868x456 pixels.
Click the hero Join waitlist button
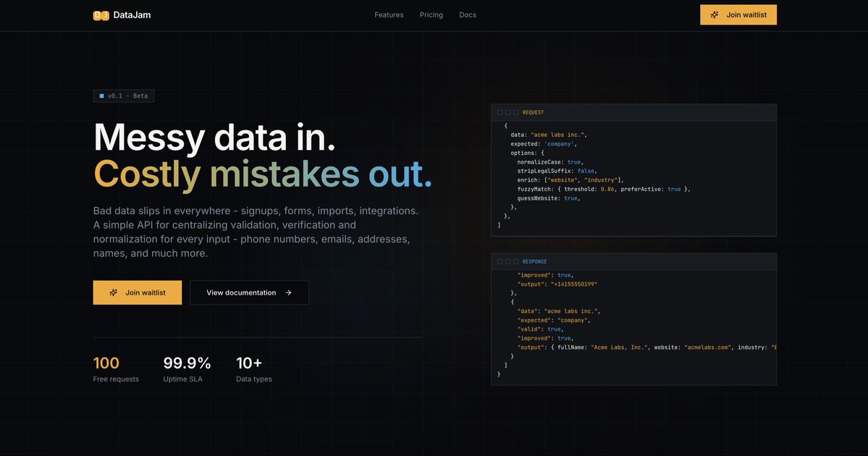(138, 292)
